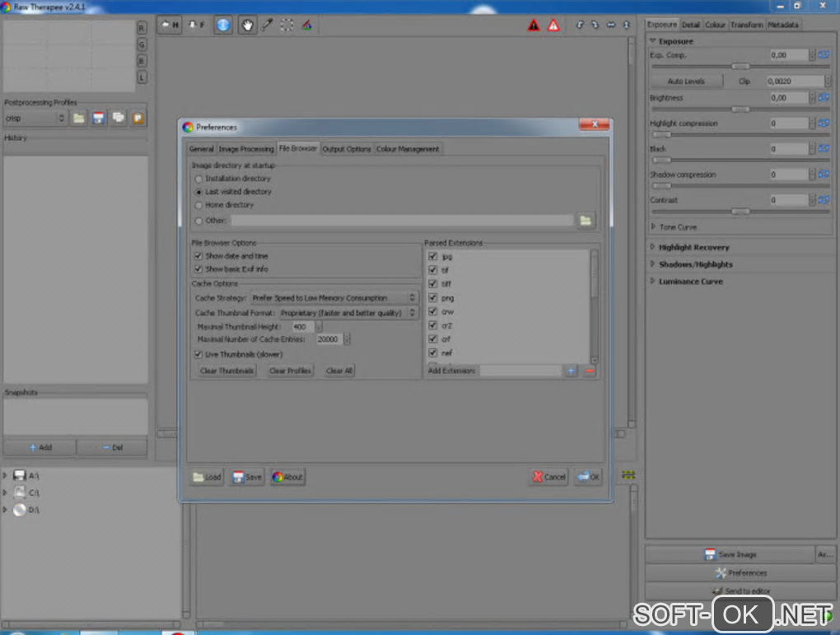840x635 pixels.
Task: Uncheck Show date and time
Action: [198, 256]
